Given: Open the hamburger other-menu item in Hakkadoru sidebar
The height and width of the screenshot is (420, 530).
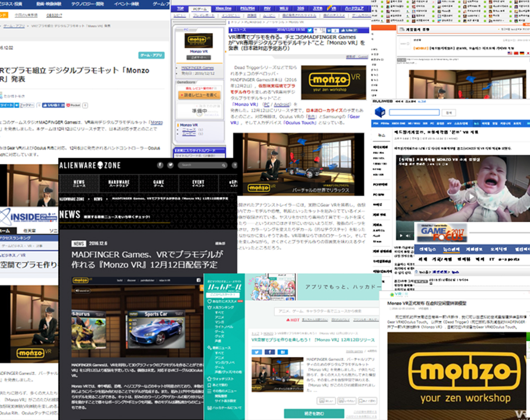Looking at the screenshot, I should (x=222, y=391).
